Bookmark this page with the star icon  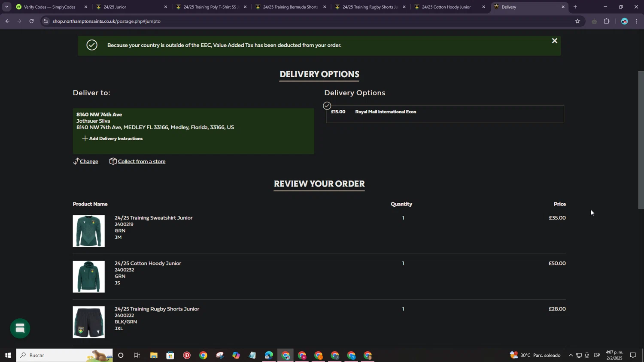[577, 21]
